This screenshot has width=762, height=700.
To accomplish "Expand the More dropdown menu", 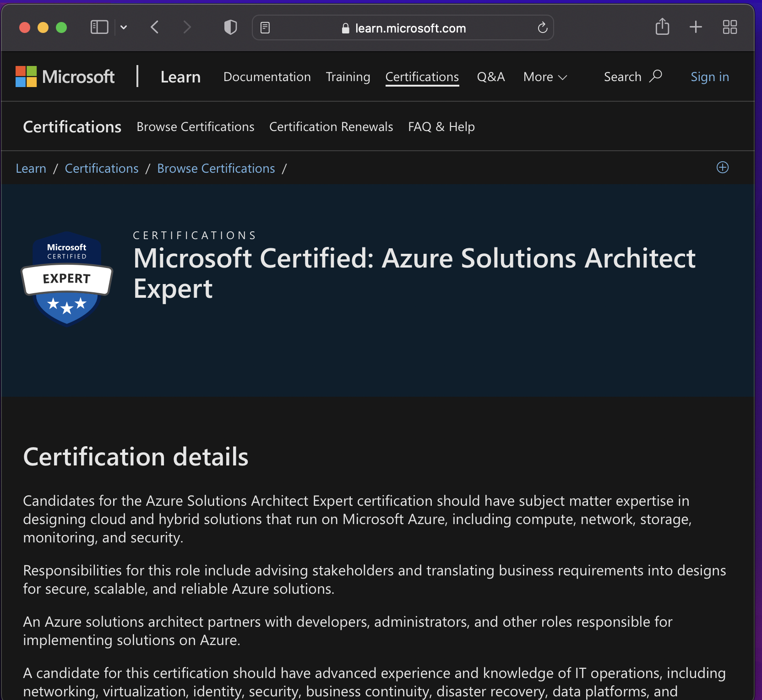I will [545, 77].
